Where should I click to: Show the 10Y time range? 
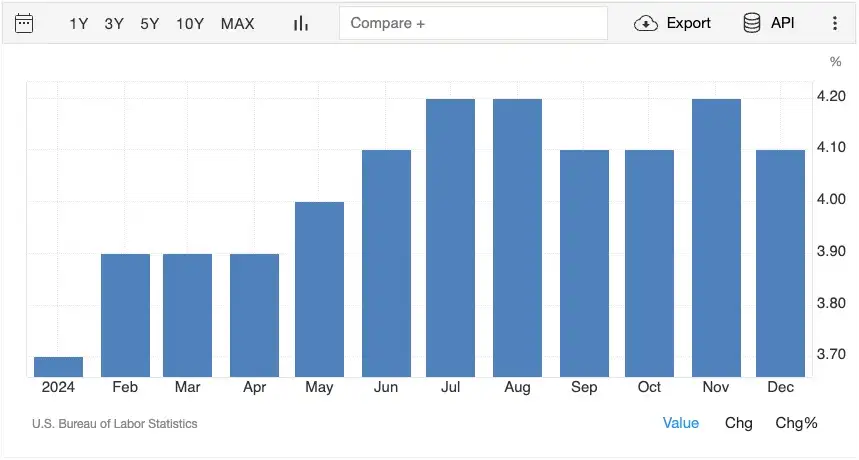point(190,23)
